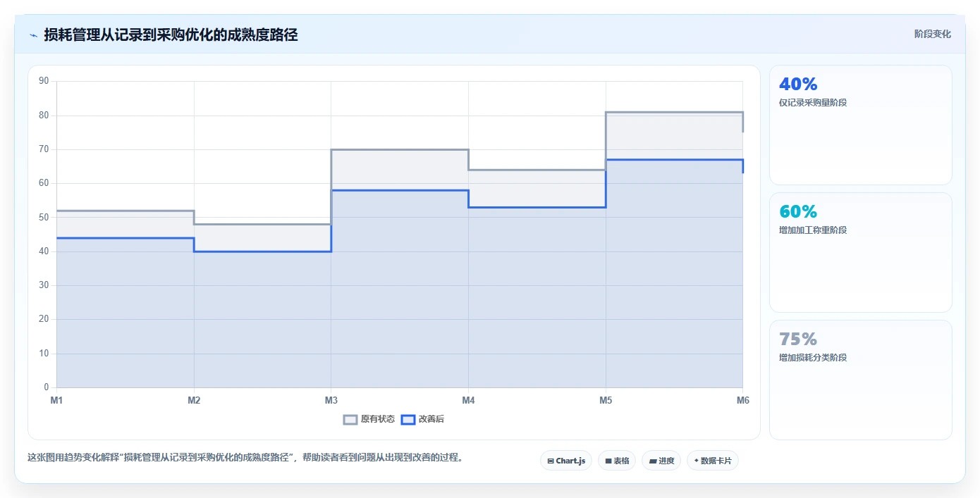Click the icon inside the 进度 tag
This screenshot has width=980, height=498.
(653, 461)
